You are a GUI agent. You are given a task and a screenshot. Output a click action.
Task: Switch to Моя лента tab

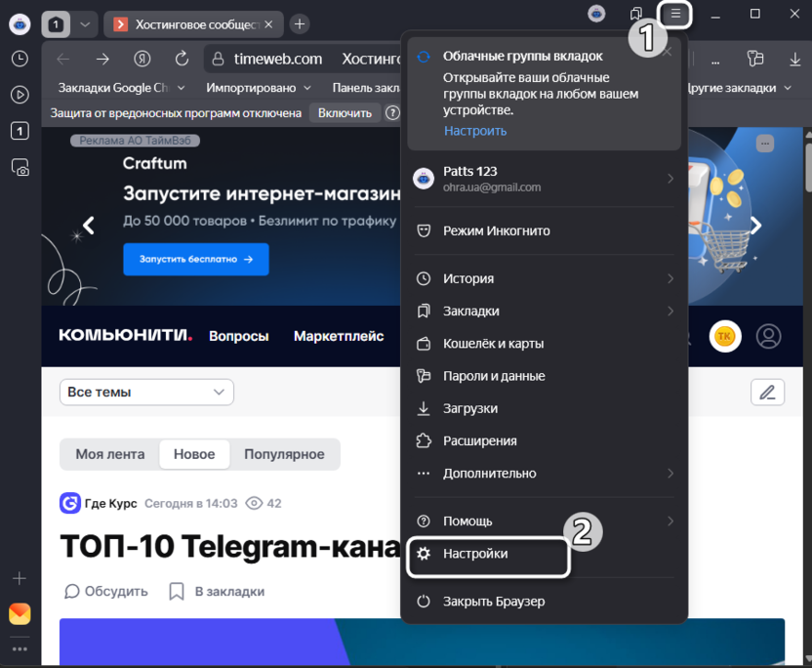click(110, 454)
